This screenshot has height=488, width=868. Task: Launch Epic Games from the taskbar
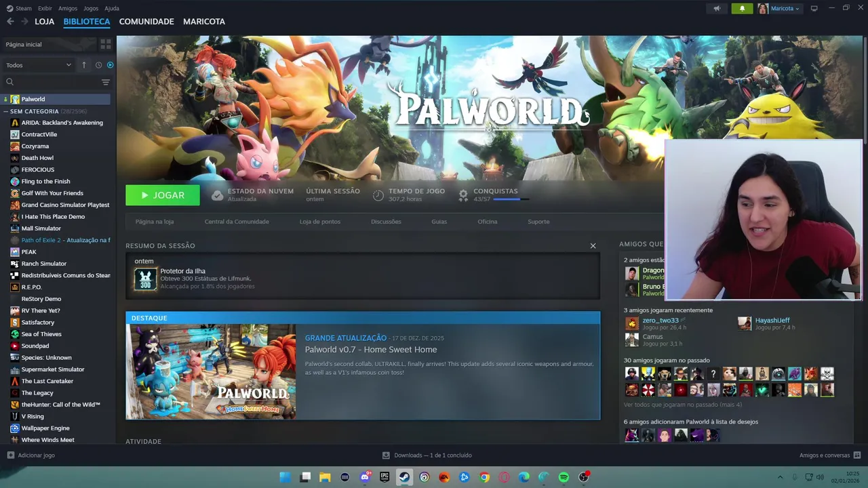click(384, 477)
